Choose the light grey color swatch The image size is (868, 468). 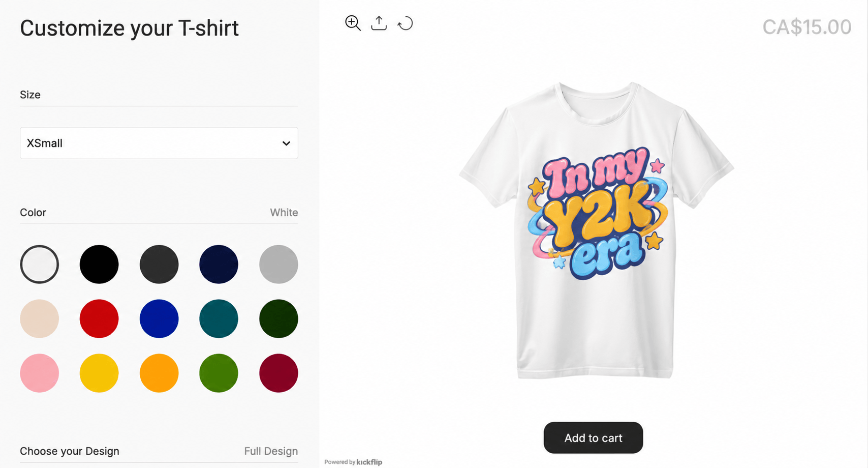coord(278,265)
